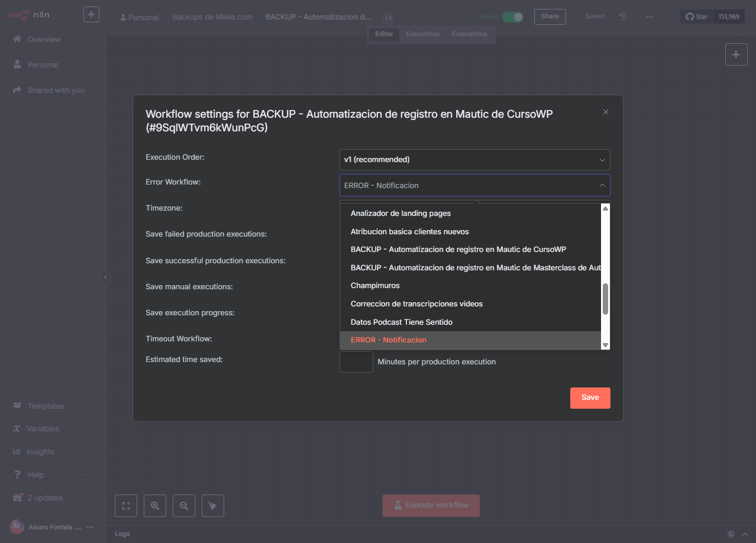Image resolution: width=756 pixels, height=543 pixels.
Task: Select Analizador de landing pages option
Action: point(470,214)
